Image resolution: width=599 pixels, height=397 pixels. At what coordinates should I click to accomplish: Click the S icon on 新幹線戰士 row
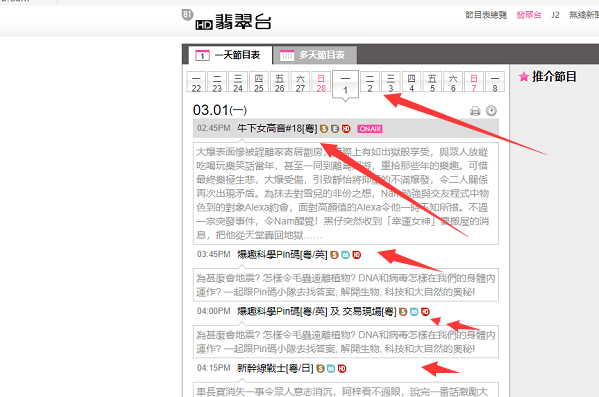coord(320,369)
